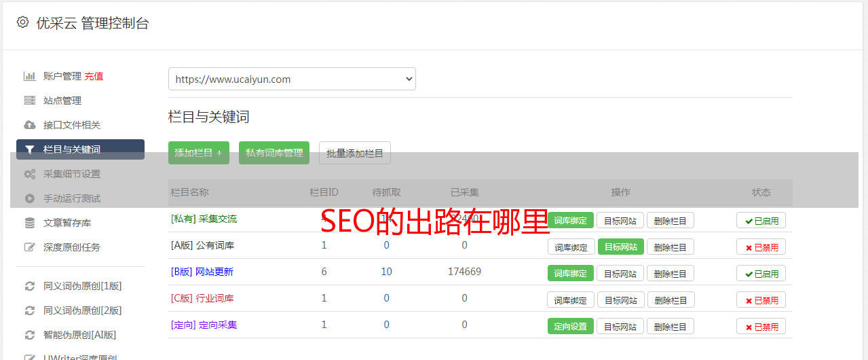Click 目标网站 for 网站更新 row
This screenshot has height=360, width=868.
(620, 273)
